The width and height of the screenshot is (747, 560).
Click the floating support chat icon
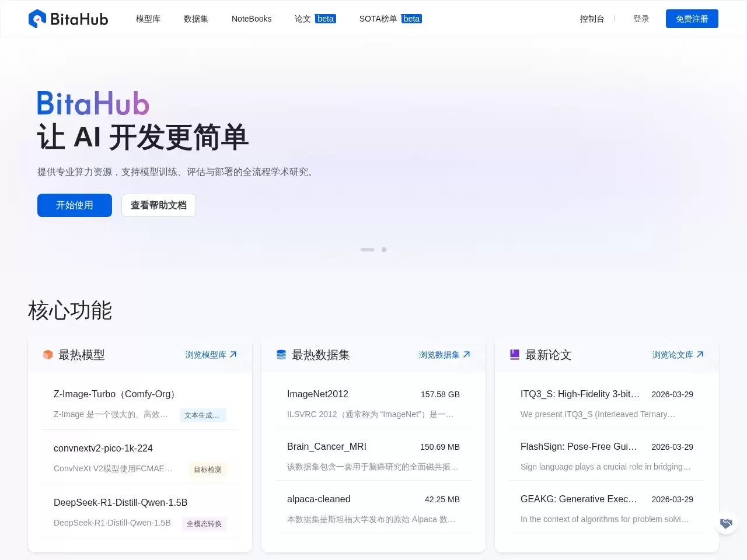(x=727, y=523)
